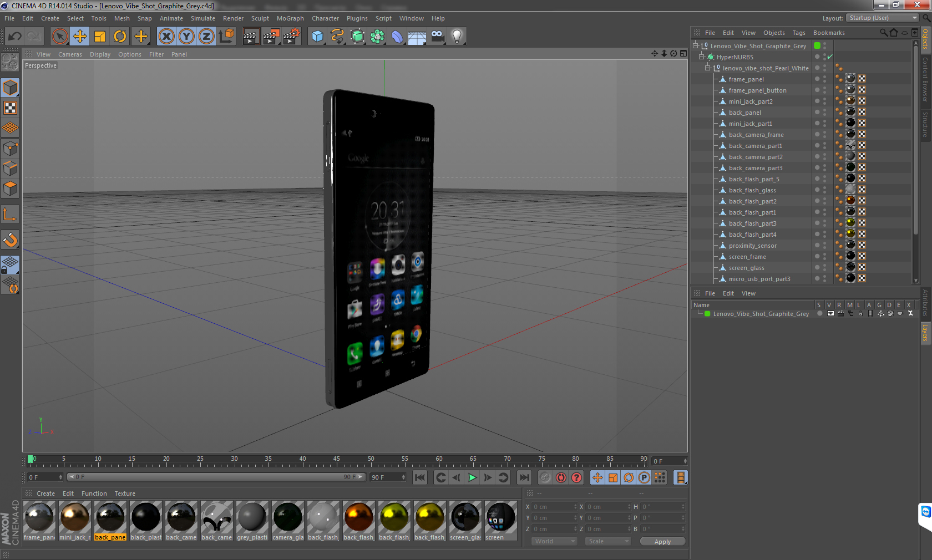Select the frame_pan material swatch

coord(39,521)
